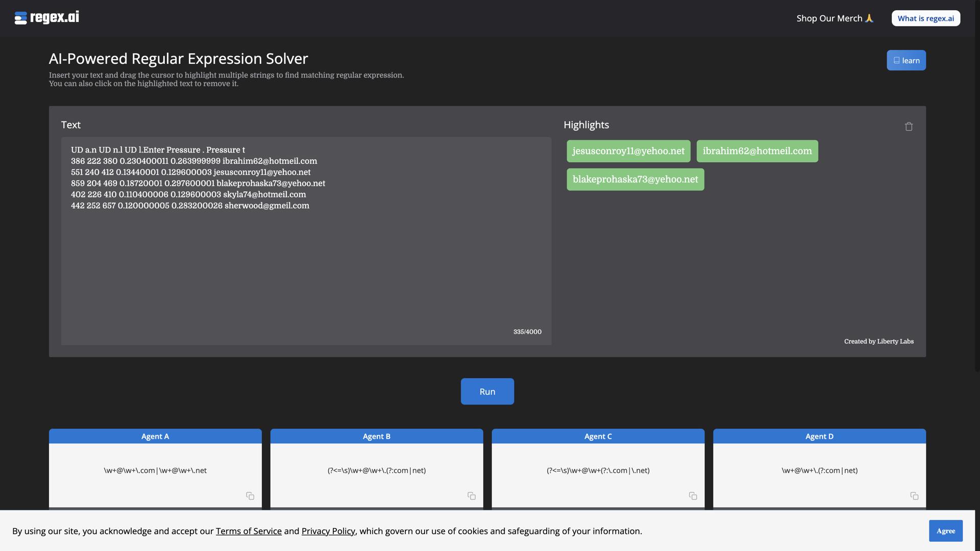980x551 pixels.
Task: Click the regex.ai logo icon
Action: pyautogui.click(x=20, y=17)
